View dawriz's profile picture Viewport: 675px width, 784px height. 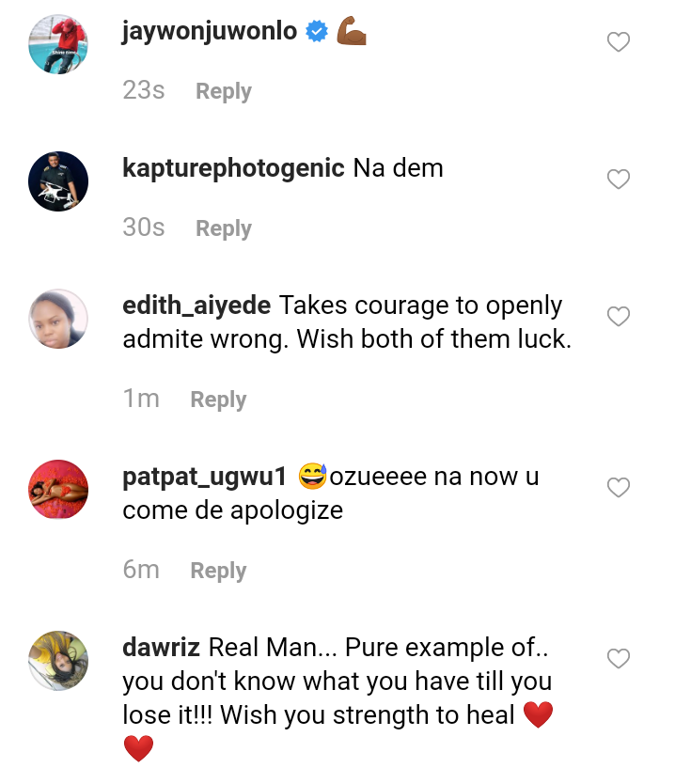(x=58, y=661)
